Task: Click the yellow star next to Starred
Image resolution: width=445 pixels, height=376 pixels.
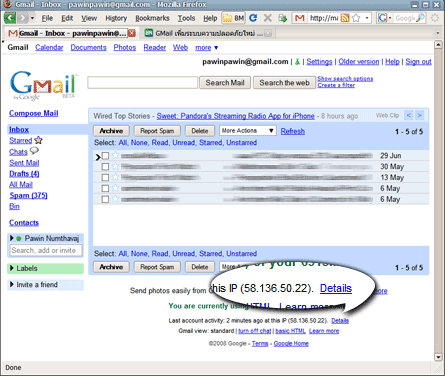Action: (x=38, y=140)
